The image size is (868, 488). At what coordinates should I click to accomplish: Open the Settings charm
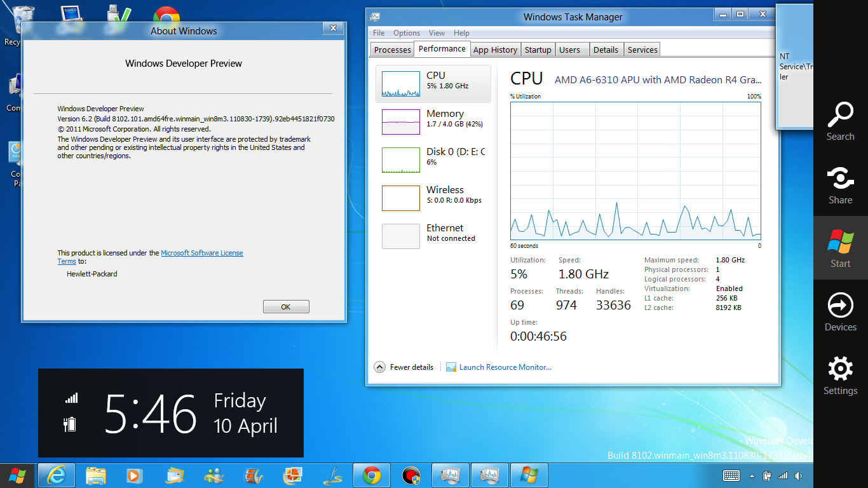coord(840,376)
